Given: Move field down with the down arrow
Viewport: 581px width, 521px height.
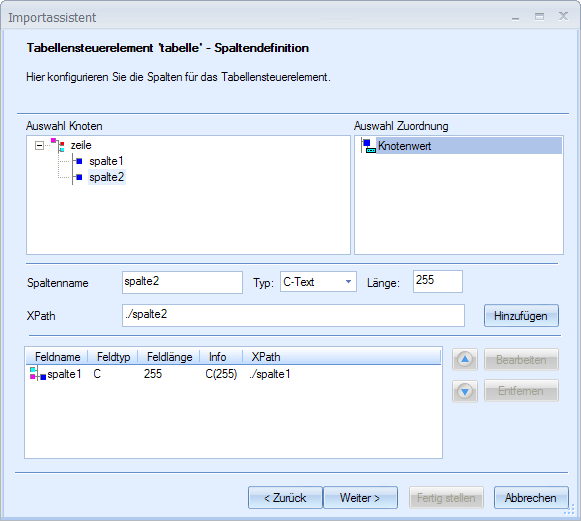Looking at the screenshot, I should [x=465, y=391].
